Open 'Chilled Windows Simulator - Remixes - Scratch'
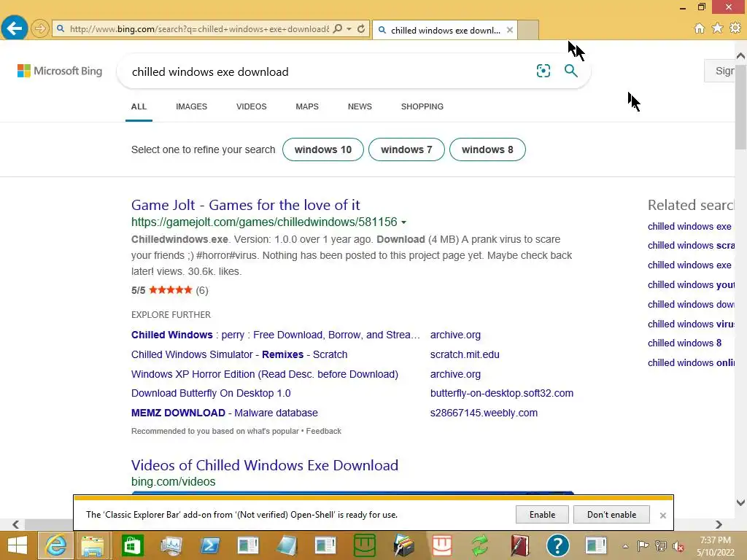The width and height of the screenshot is (747, 560). (x=239, y=355)
